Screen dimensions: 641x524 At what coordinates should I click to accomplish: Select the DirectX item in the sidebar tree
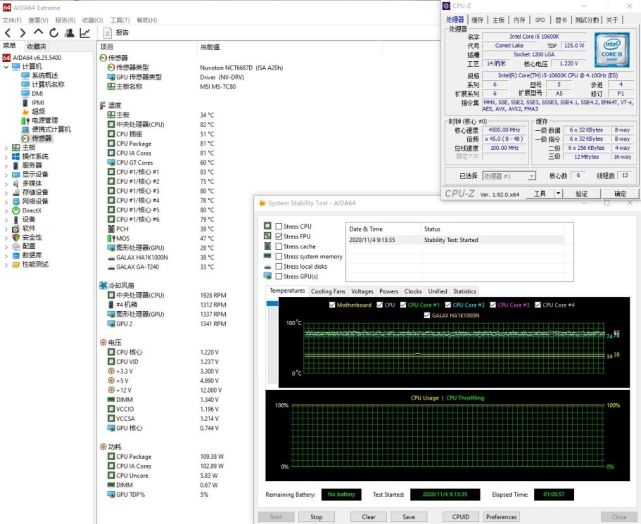31,210
